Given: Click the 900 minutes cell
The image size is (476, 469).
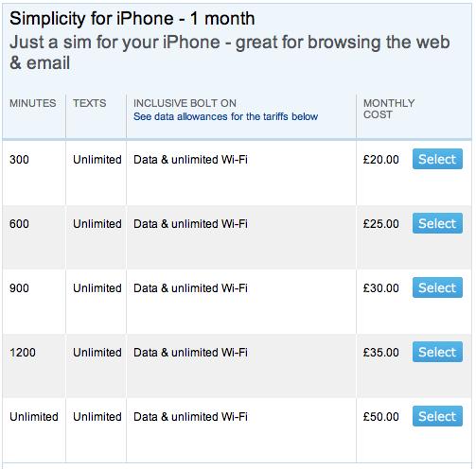Looking at the screenshot, I should pyautogui.click(x=19, y=288).
